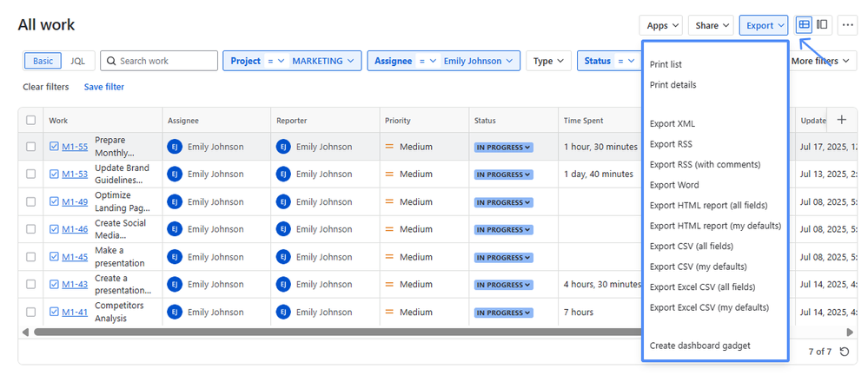The height and width of the screenshot is (382, 868).
Task: Open the Type filter dropdown
Action: (548, 61)
